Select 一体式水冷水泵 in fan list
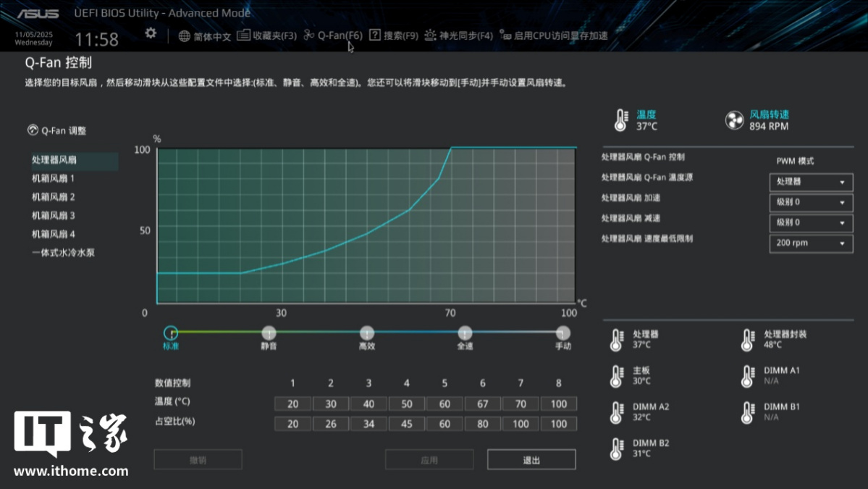The height and width of the screenshot is (489, 868). tap(64, 253)
